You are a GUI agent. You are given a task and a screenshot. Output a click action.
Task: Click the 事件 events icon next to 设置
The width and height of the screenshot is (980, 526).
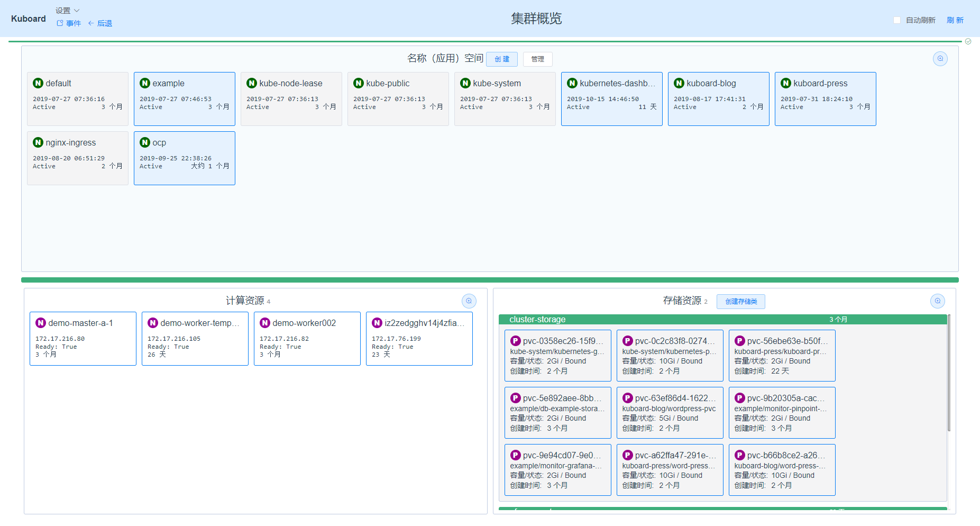pos(60,23)
